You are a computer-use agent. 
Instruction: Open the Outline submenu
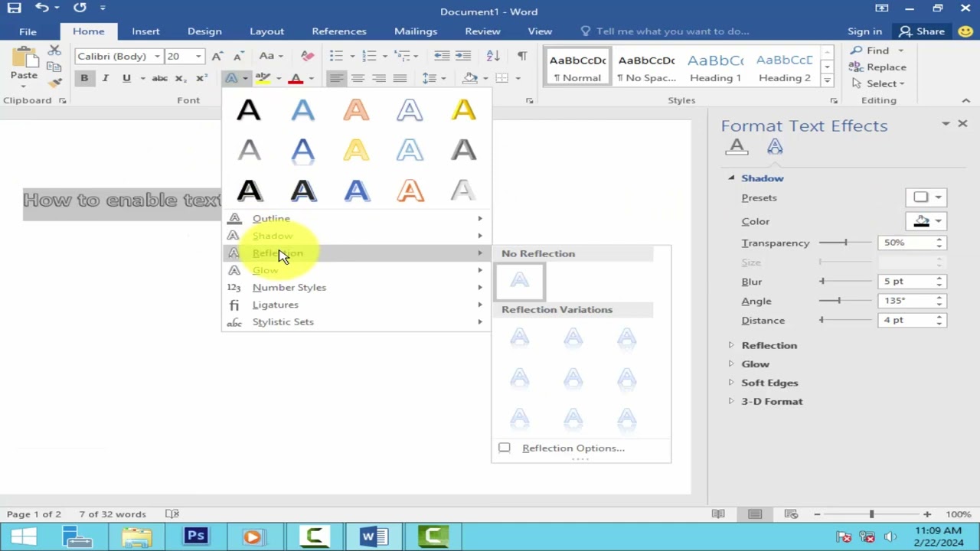(x=356, y=218)
